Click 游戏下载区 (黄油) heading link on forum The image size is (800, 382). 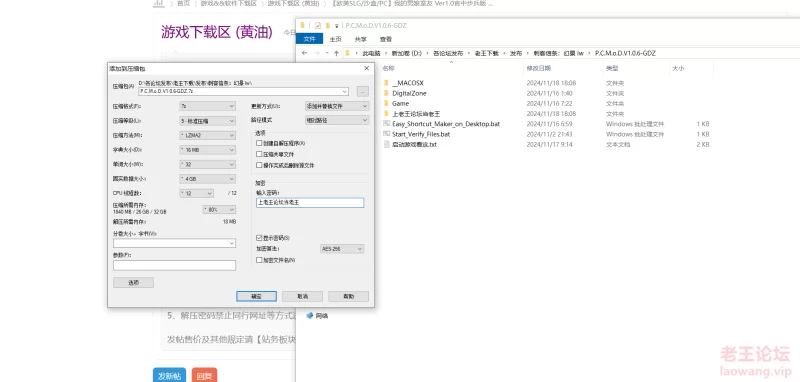pos(217,32)
